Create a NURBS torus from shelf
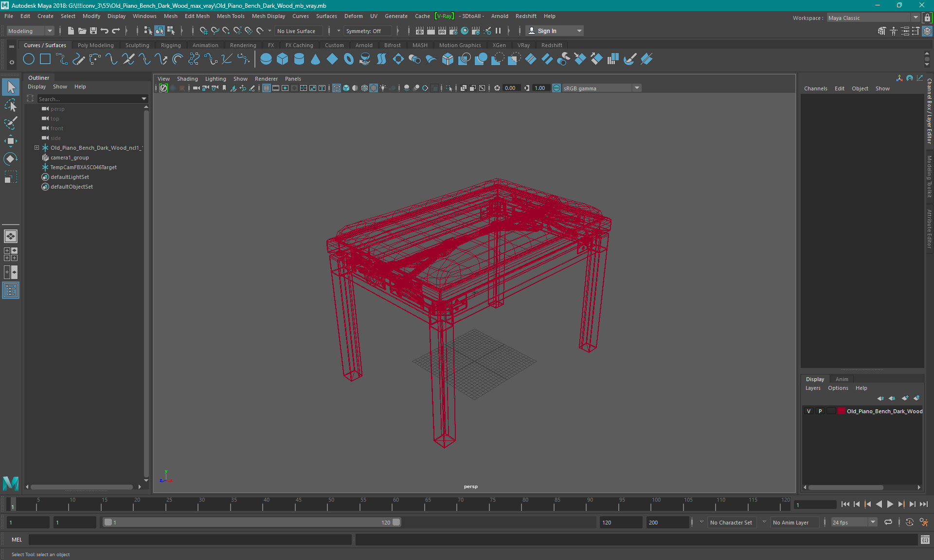 (x=349, y=59)
